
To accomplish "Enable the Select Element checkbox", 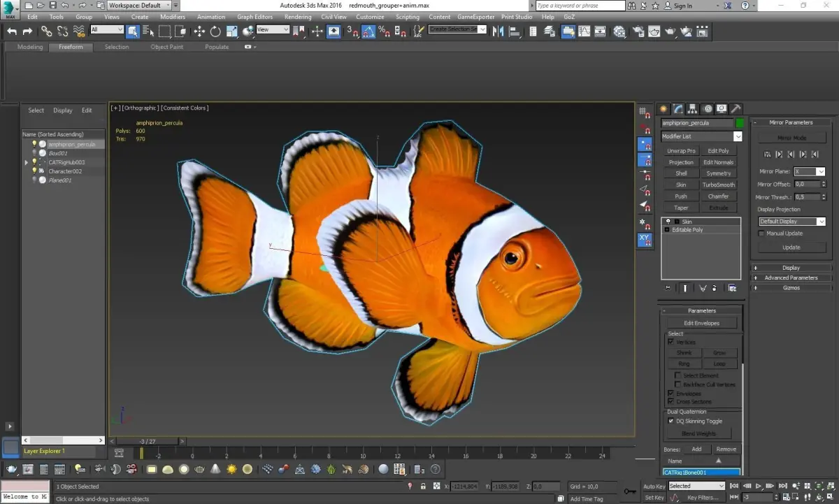I will coord(677,375).
